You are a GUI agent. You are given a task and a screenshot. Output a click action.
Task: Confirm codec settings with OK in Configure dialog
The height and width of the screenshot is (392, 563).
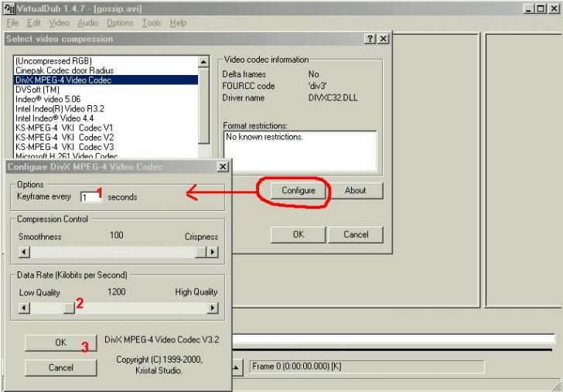pos(60,343)
